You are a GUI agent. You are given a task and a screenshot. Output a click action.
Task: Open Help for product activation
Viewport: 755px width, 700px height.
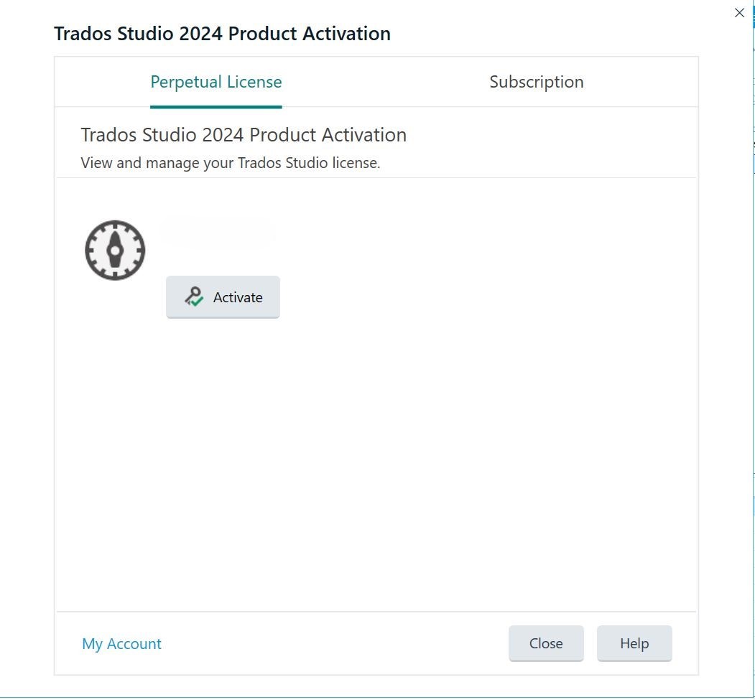click(634, 643)
